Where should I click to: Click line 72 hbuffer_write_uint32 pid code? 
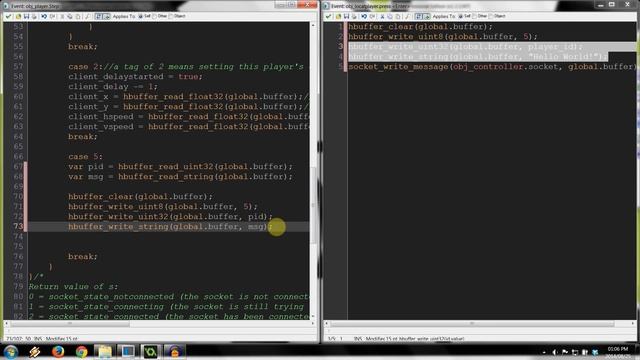click(170, 217)
